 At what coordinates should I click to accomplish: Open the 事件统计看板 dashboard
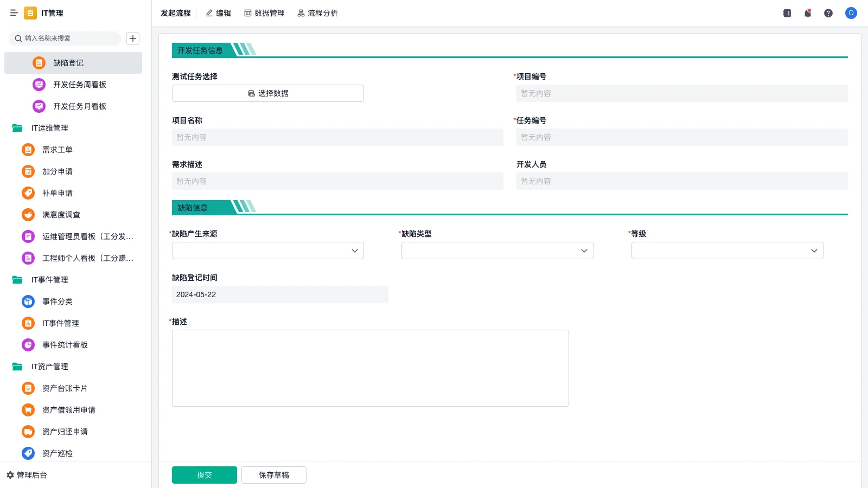(x=65, y=345)
